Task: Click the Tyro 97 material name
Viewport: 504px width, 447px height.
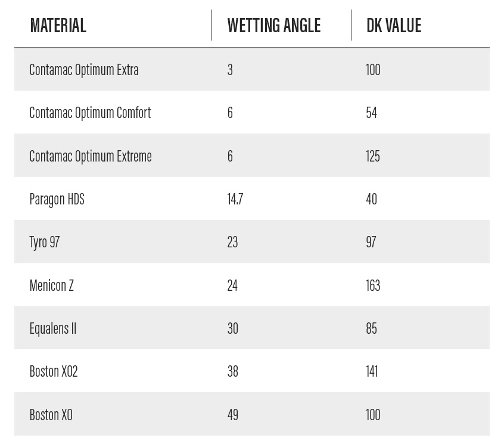Action: [x=45, y=242]
